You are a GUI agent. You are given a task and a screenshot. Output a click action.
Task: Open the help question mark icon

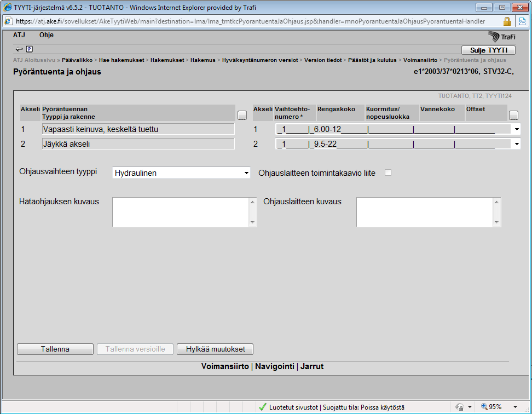click(x=30, y=49)
